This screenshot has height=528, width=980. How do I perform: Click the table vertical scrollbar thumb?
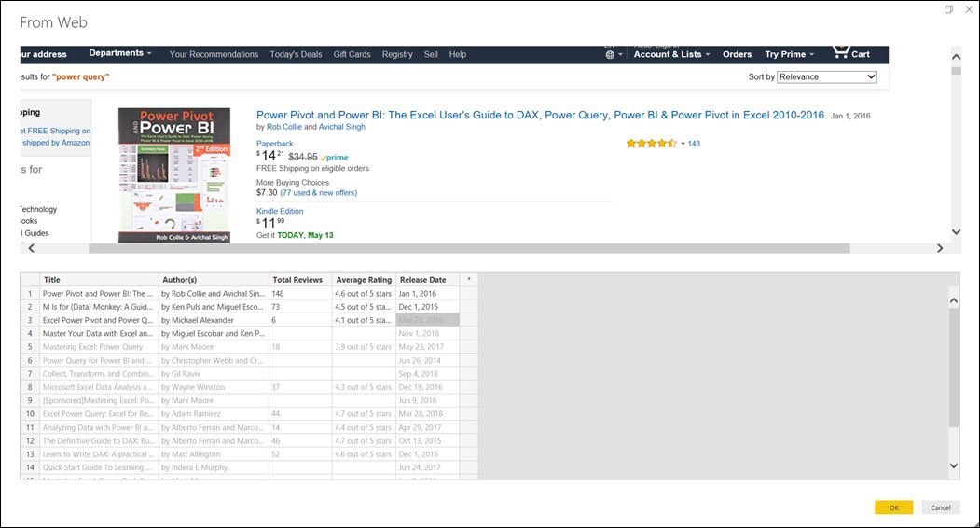[x=954, y=368]
